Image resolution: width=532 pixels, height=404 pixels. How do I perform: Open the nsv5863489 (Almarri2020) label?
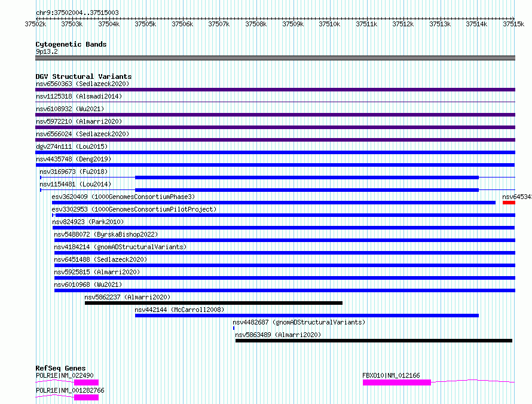(278, 335)
